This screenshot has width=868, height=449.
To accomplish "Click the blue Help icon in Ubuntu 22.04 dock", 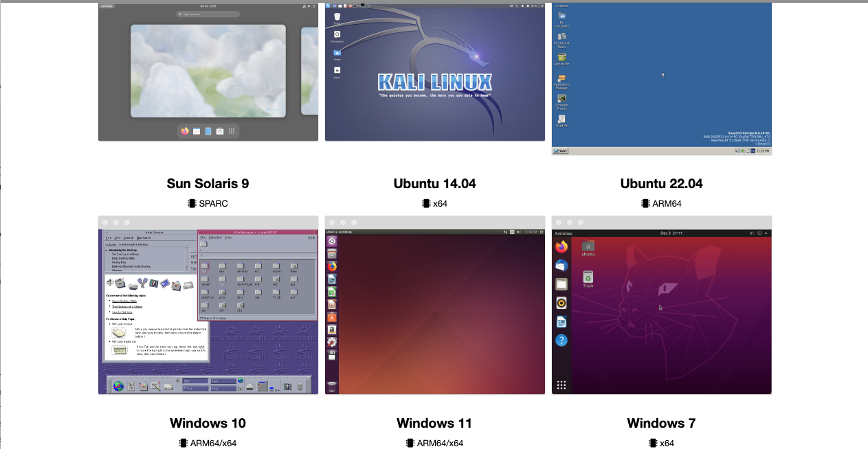I will pos(561,341).
